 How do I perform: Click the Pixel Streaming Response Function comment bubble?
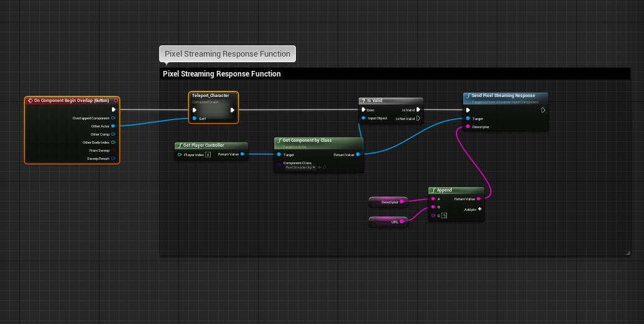[228, 54]
